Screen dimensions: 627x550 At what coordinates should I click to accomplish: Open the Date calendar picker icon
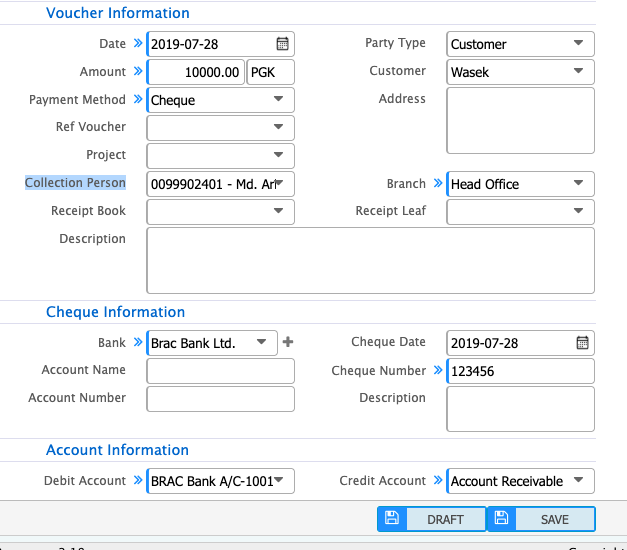[x=282, y=44]
